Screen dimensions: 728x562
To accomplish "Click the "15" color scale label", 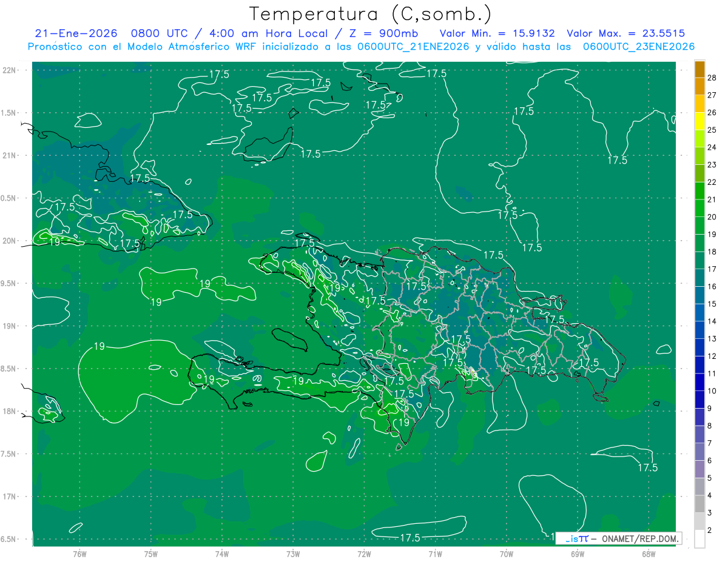I will click(x=712, y=304).
